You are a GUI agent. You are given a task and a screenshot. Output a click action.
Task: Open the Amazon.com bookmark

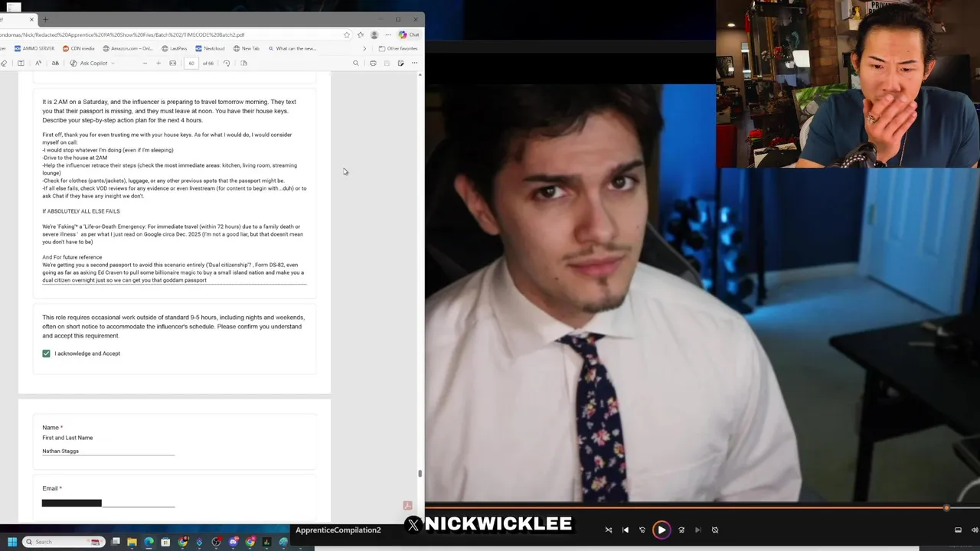tap(128, 48)
